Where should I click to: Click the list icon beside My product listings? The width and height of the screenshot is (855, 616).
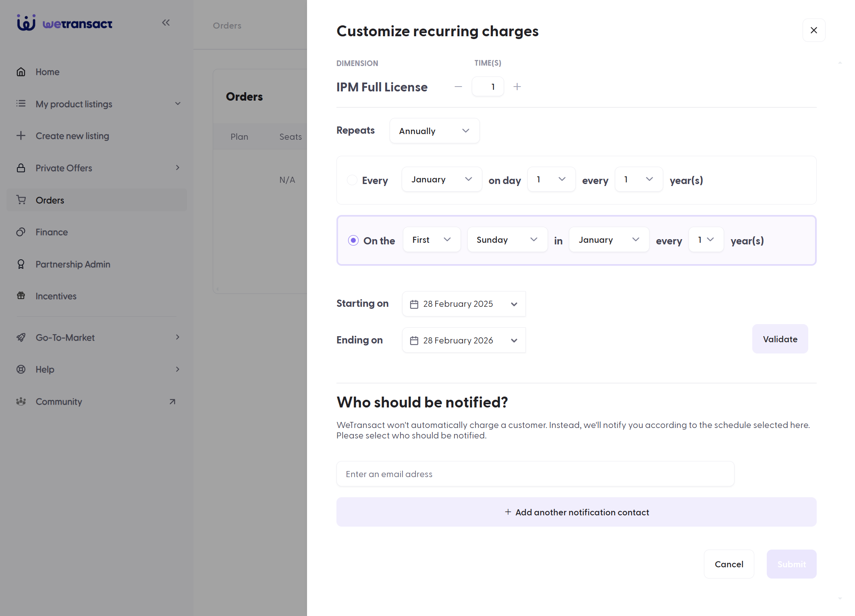pyautogui.click(x=21, y=103)
